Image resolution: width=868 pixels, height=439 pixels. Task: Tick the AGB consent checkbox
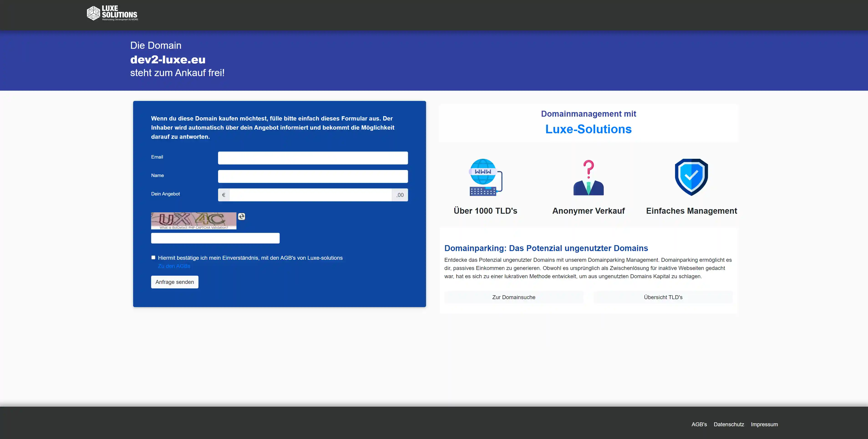tap(153, 258)
